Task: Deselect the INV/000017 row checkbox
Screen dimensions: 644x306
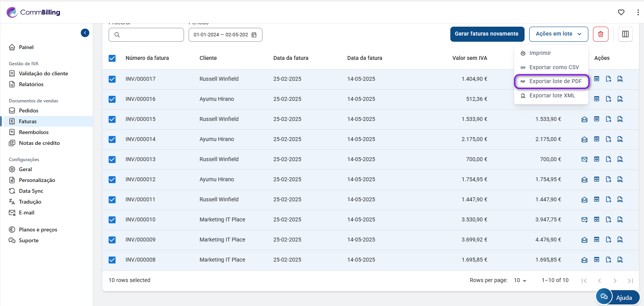Action: [112, 79]
